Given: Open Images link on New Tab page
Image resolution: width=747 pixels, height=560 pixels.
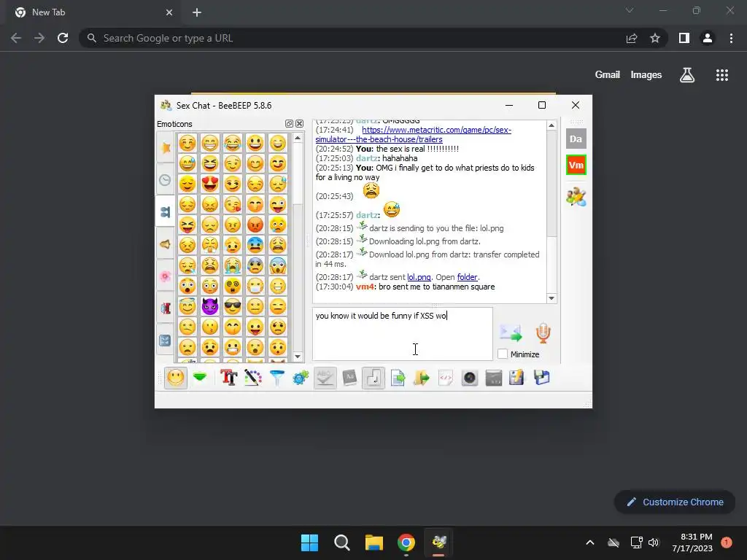Looking at the screenshot, I should point(646,75).
